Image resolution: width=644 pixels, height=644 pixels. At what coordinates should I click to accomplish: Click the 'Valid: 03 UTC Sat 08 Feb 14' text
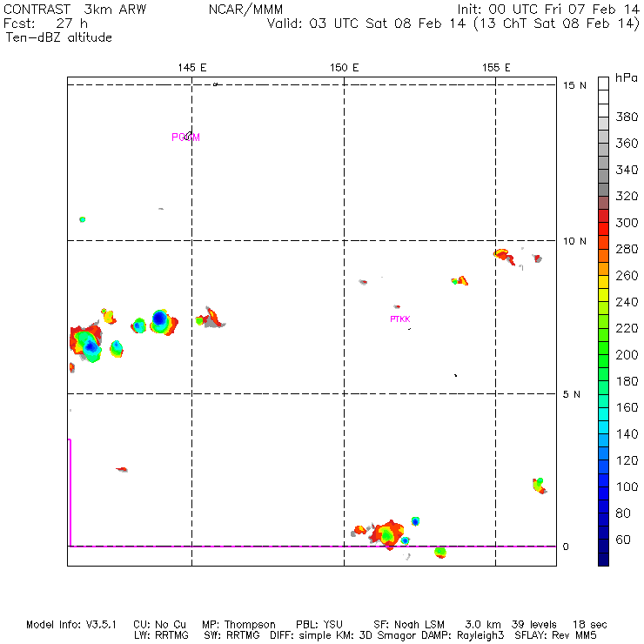coord(366,23)
